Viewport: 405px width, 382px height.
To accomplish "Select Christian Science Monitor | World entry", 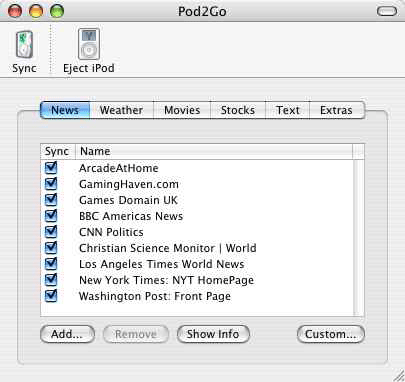I will (168, 248).
